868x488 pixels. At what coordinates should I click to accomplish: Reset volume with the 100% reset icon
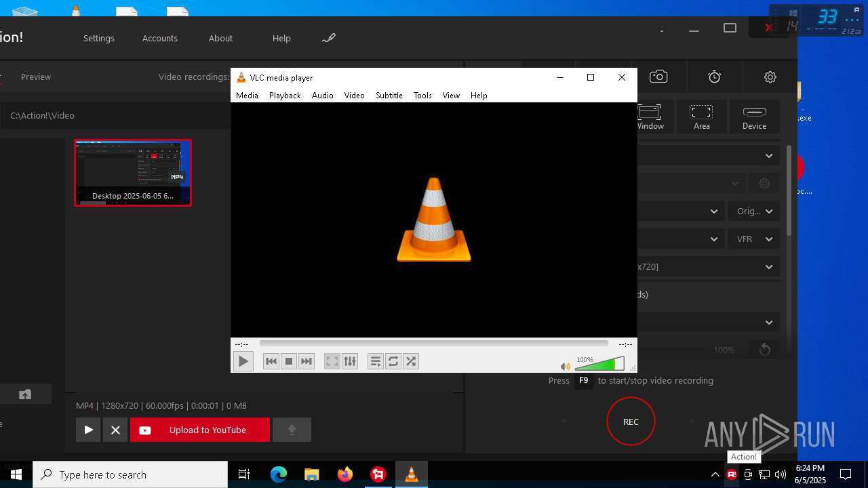click(765, 349)
